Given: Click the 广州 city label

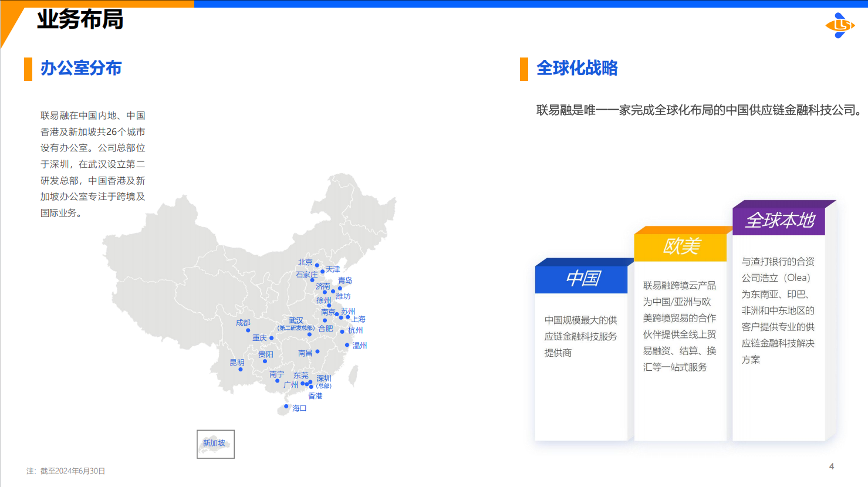Looking at the screenshot, I should tap(291, 385).
